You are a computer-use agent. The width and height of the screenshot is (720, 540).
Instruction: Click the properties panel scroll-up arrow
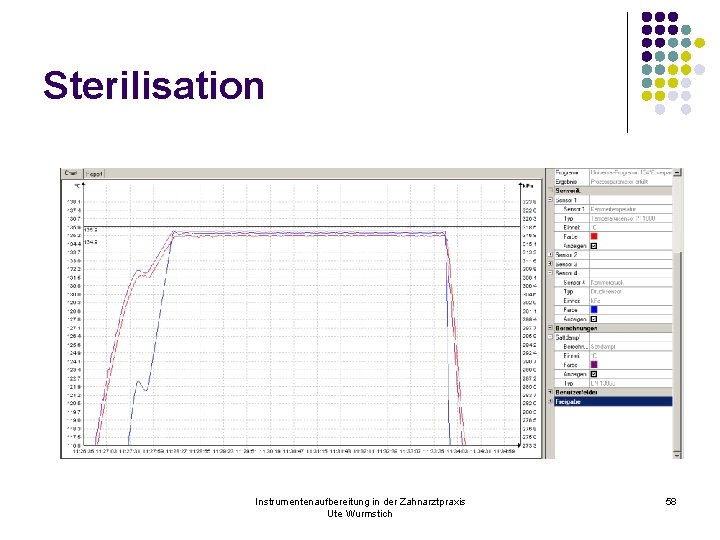pyautogui.click(x=677, y=173)
